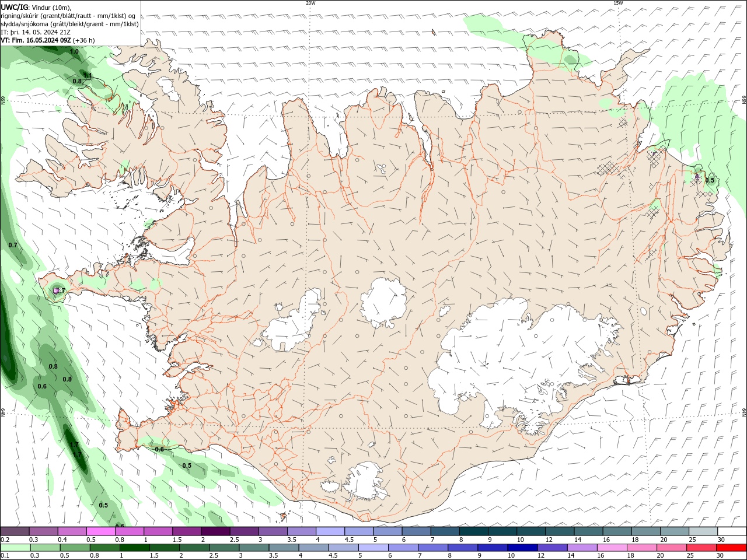Click the top-row legend swatch between 1 and 1.5
The height and width of the screenshot is (560, 747).
158,531
